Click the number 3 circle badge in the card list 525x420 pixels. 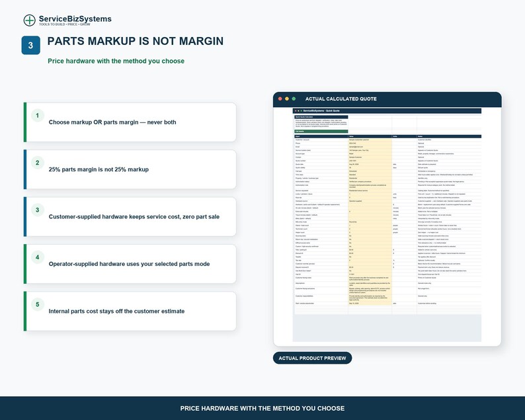click(x=38, y=210)
